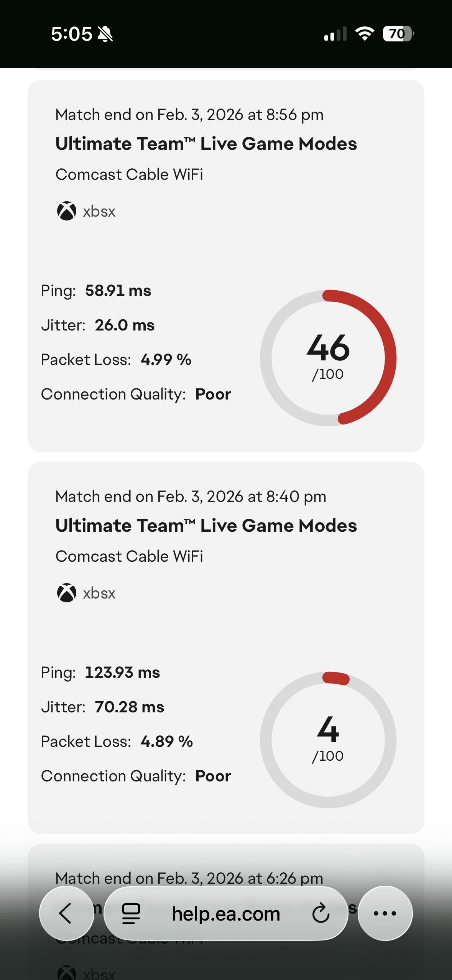Tap the cellular signal bars icon

click(335, 34)
